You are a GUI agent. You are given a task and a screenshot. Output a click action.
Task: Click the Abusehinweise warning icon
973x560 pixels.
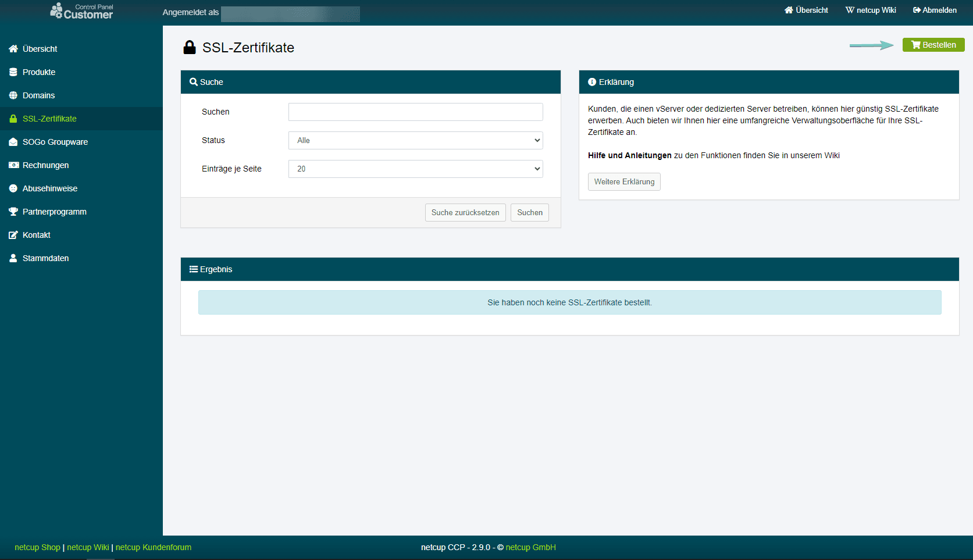tap(13, 188)
